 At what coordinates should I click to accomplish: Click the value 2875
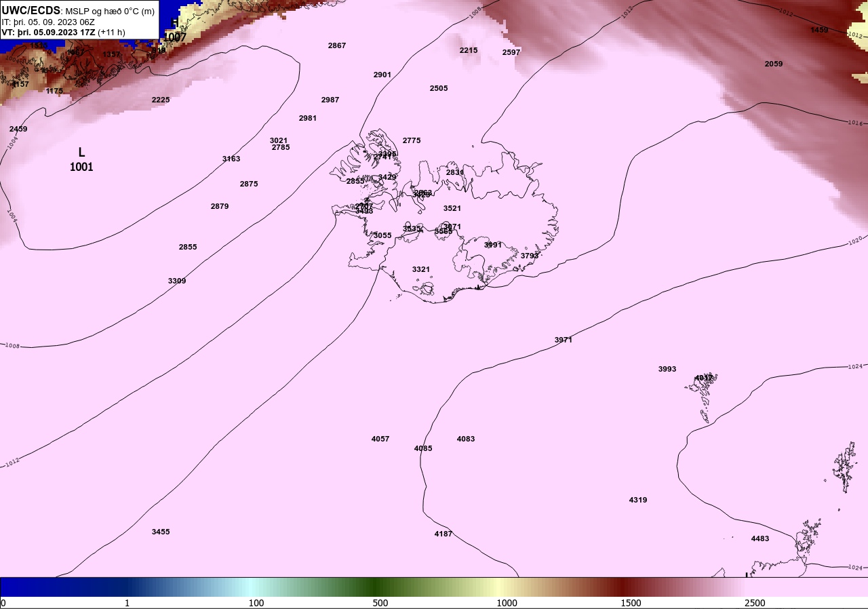[249, 184]
